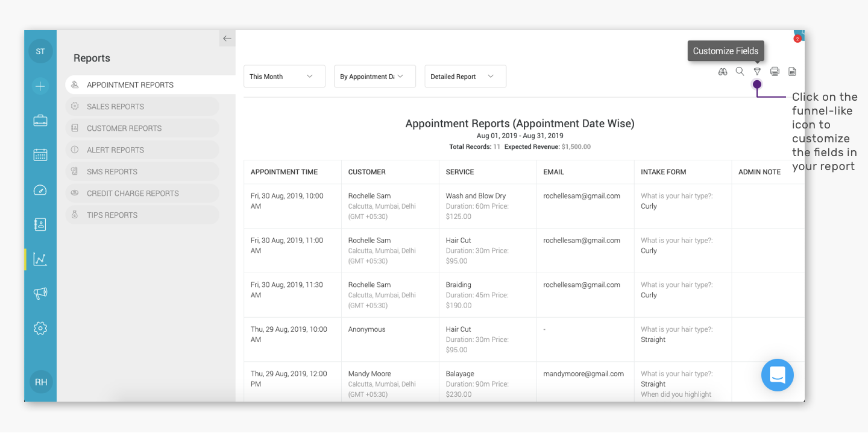Click the Expected Revenue $1,500.00 text
Screen dimensions: 868x433
click(x=547, y=147)
